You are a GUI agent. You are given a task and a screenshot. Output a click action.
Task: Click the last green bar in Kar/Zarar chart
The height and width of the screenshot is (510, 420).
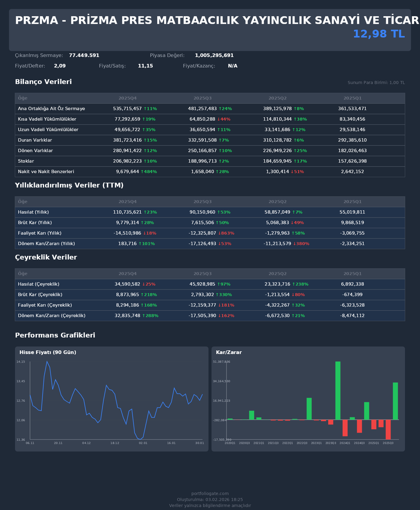395,401
